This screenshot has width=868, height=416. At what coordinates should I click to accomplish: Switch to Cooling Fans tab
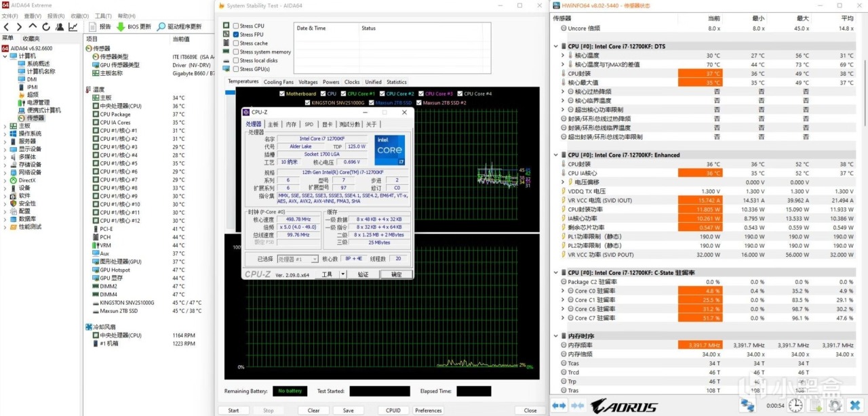click(x=279, y=82)
